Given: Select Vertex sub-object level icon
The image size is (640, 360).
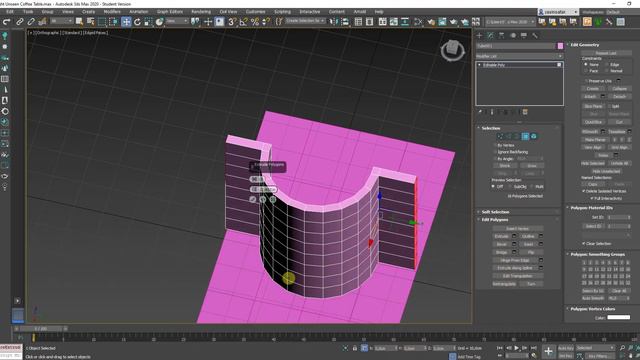Looking at the screenshot, I should pos(500,136).
